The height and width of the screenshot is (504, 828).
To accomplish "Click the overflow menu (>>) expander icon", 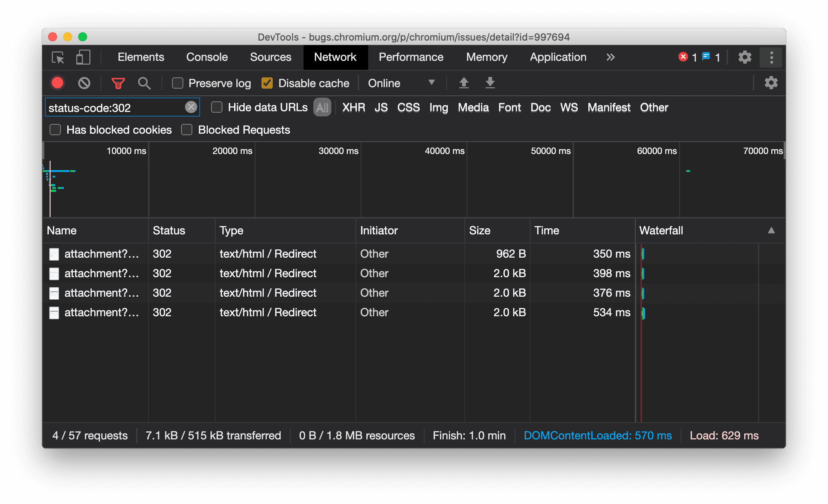I will click(x=609, y=57).
